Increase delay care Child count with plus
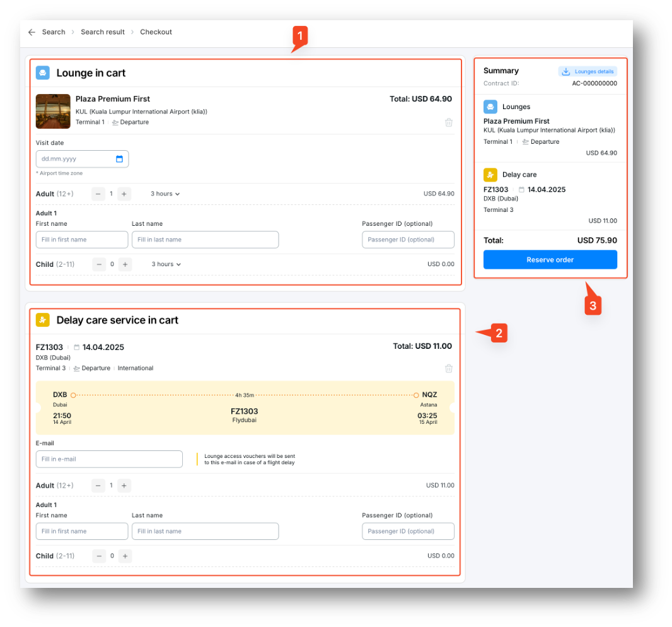The width and height of the screenshot is (672, 627). point(125,556)
